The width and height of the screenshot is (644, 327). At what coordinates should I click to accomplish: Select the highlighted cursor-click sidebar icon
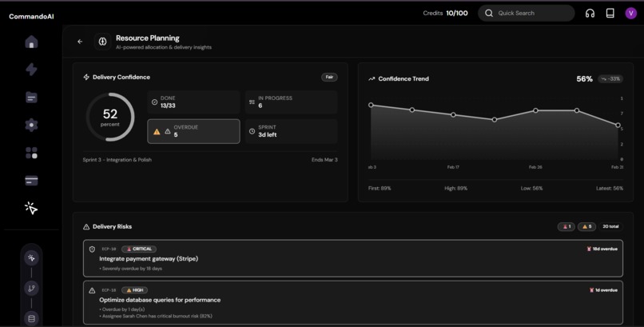click(x=31, y=209)
